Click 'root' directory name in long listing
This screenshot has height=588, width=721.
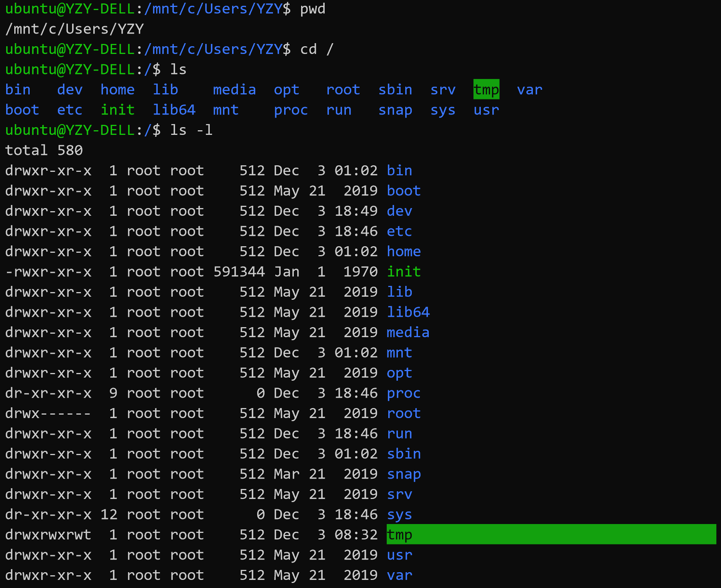404,413
